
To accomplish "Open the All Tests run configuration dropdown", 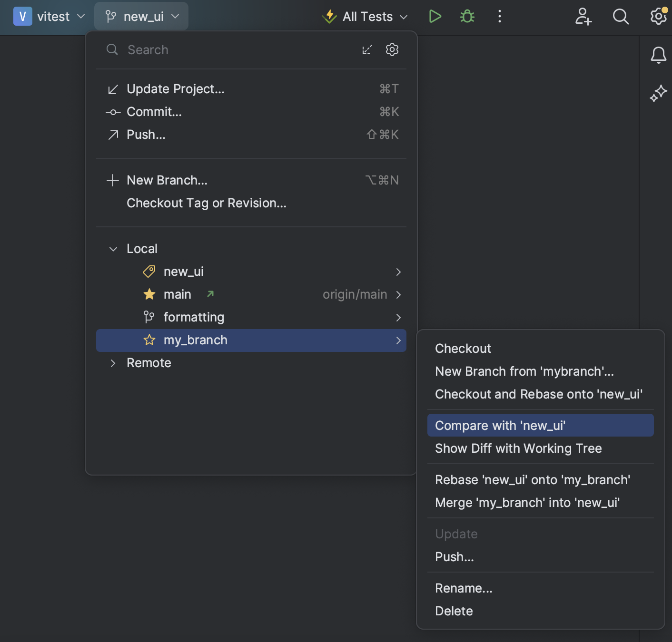I will pos(365,16).
